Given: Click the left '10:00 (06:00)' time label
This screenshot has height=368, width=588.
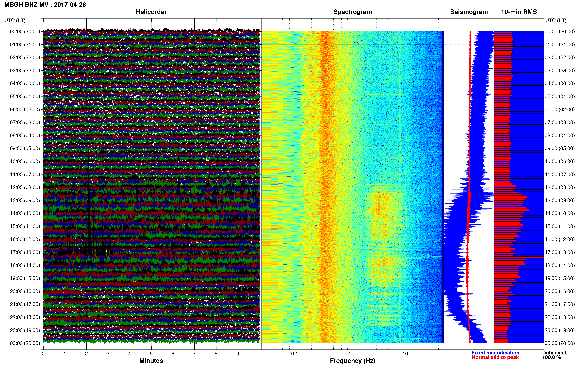Looking at the screenshot, I should click(x=25, y=161).
